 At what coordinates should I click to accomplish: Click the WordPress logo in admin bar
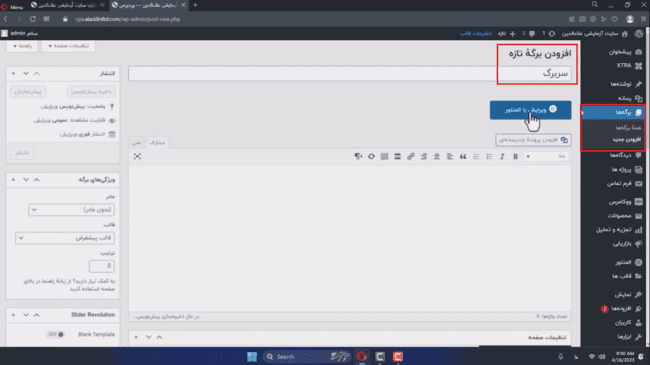639,33
